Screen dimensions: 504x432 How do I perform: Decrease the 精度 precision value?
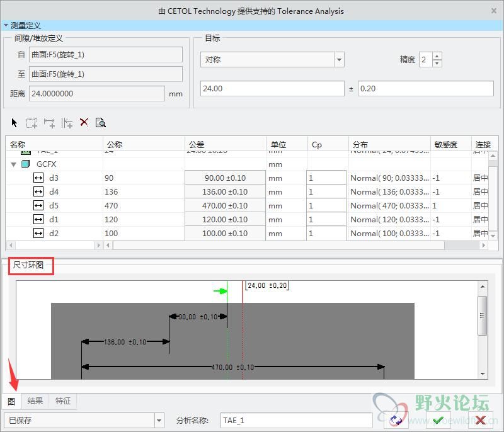[x=437, y=63]
